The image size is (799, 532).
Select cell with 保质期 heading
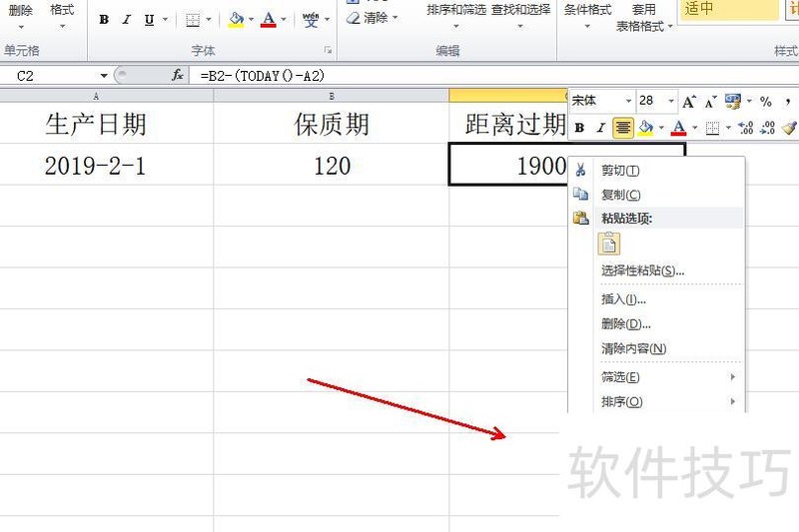pos(332,124)
